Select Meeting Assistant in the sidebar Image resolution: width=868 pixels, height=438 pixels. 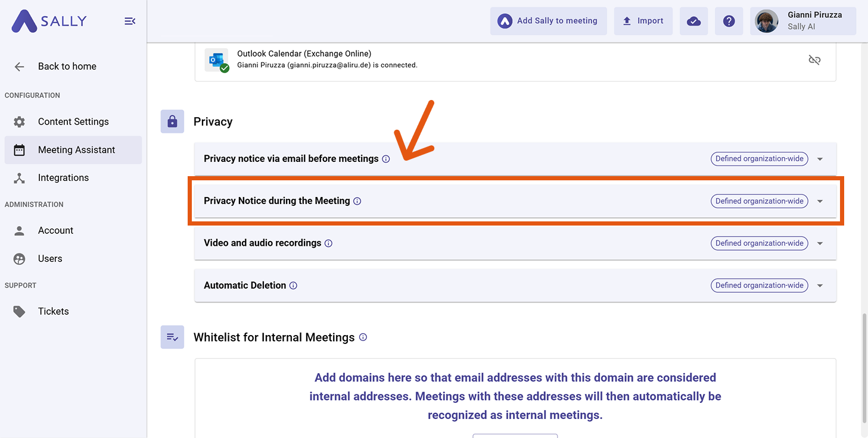pos(76,150)
